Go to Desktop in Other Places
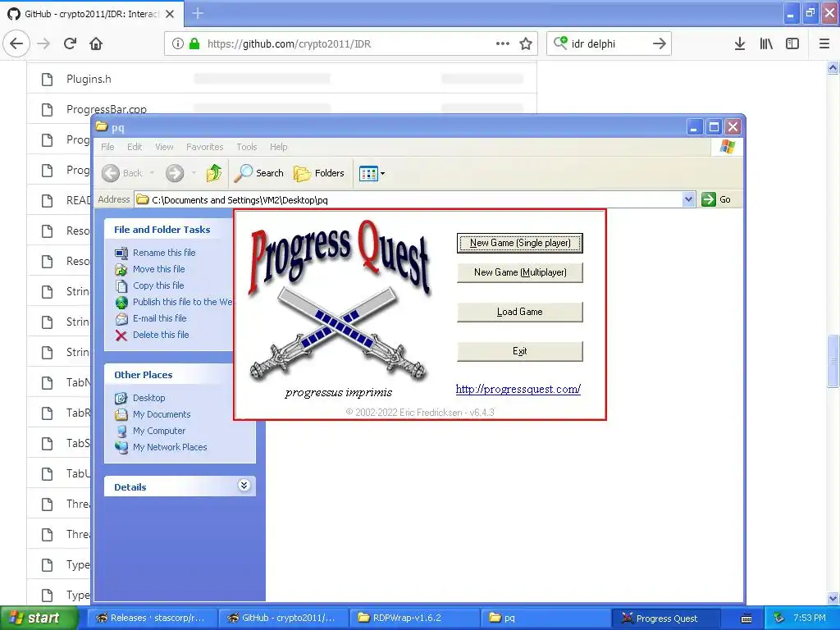The image size is (840, 630). tap(149, 398)
